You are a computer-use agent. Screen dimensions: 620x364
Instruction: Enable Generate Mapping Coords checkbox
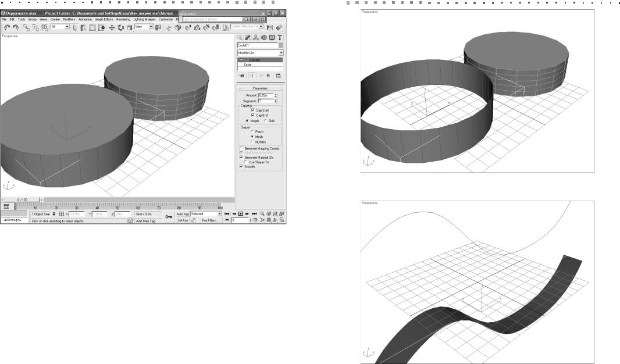point(241,149)
